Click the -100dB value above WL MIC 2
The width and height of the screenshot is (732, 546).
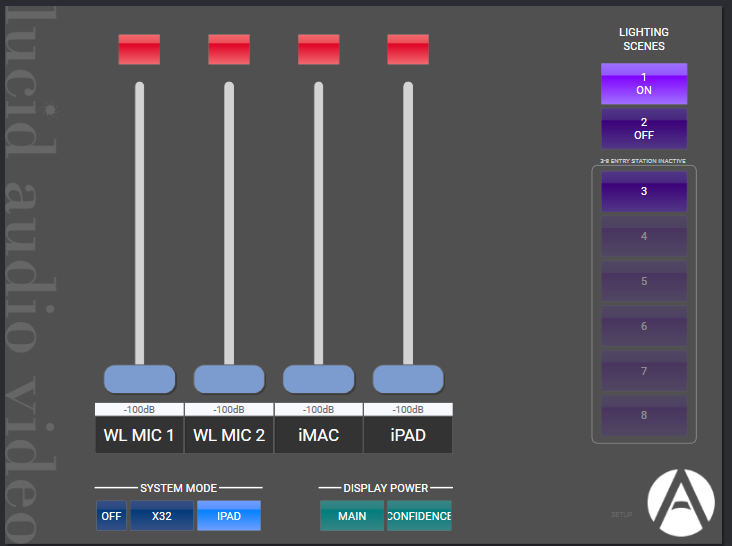point(229,409)
